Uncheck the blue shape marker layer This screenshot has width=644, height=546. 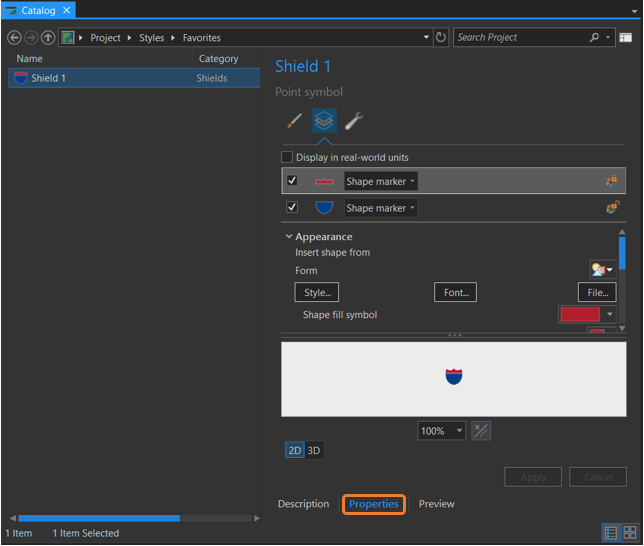[x=292, y=207]
